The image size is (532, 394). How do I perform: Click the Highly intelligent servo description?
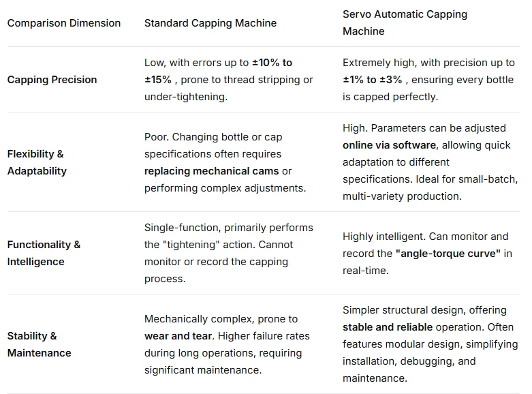(427, 254)
